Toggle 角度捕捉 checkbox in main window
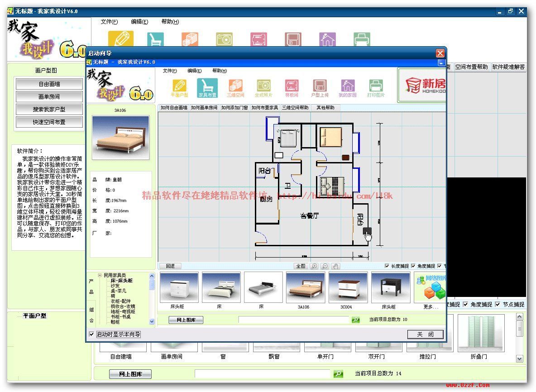 pos(465,304)
